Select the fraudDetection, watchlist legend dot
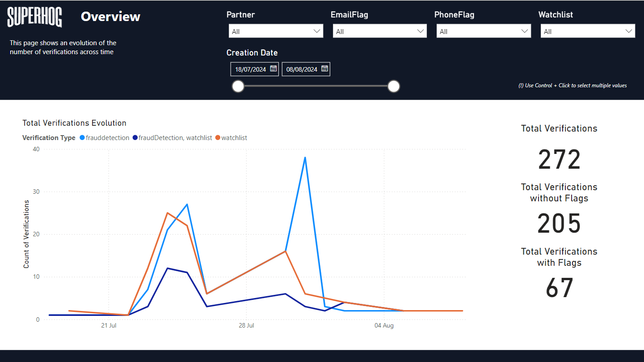Image resolution: width=644 pixels, height=362 pixels. tap(135, 138)
